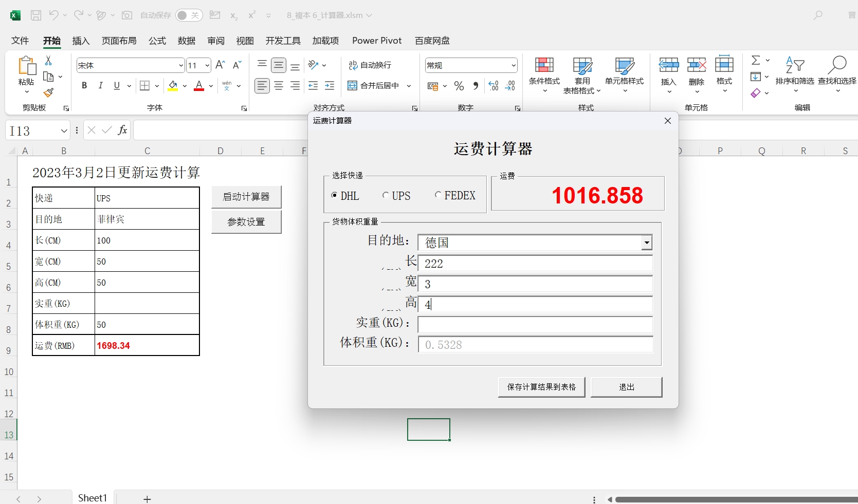Close the 运费计算器 dialog
This screenshot has height=504, width=858.
pos(667,121)
